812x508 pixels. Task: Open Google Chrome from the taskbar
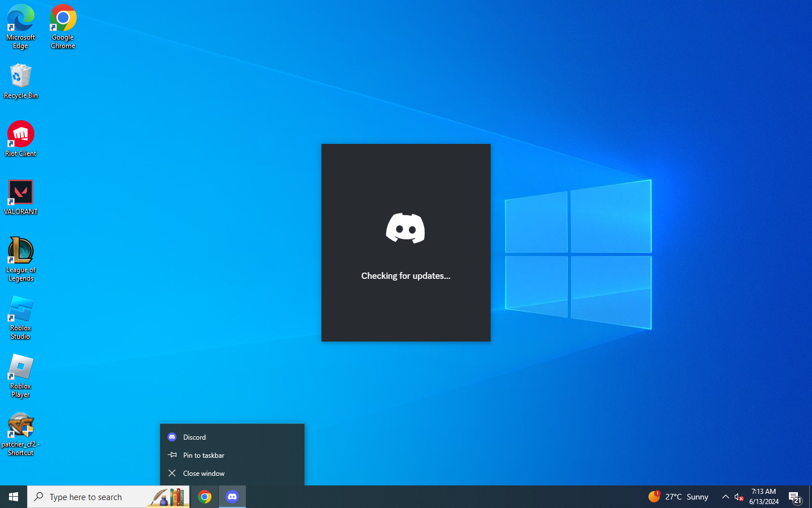coord(205,497)
